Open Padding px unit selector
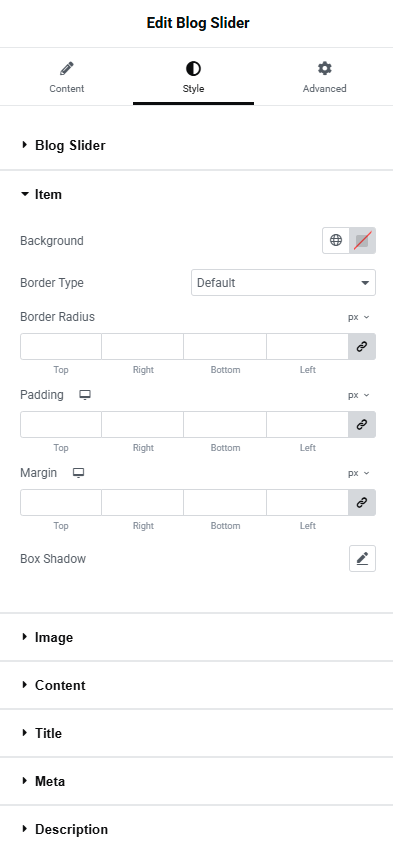The height and width of the screenshot is (852, 393). pos(359,395)
